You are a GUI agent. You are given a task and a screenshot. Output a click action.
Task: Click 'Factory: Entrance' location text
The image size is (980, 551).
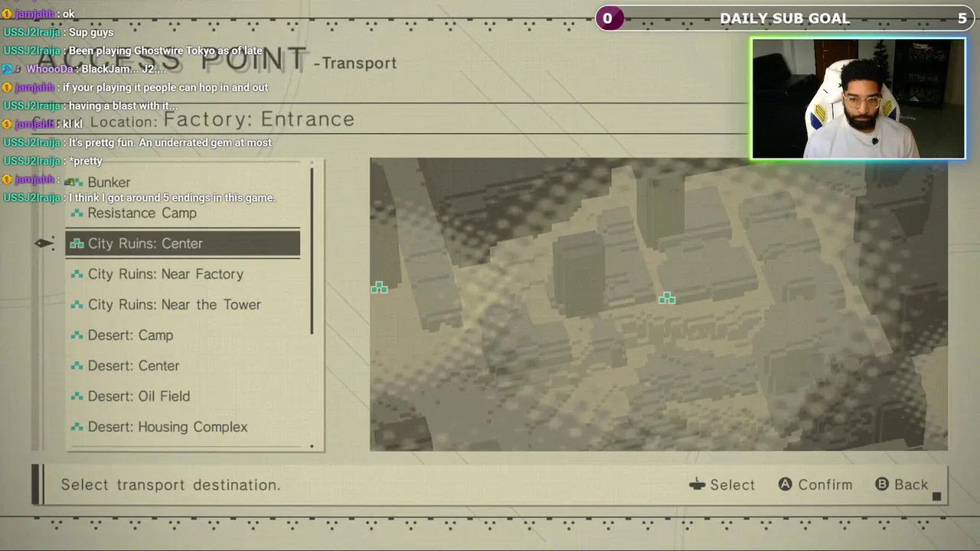click(x=259, y=119)
